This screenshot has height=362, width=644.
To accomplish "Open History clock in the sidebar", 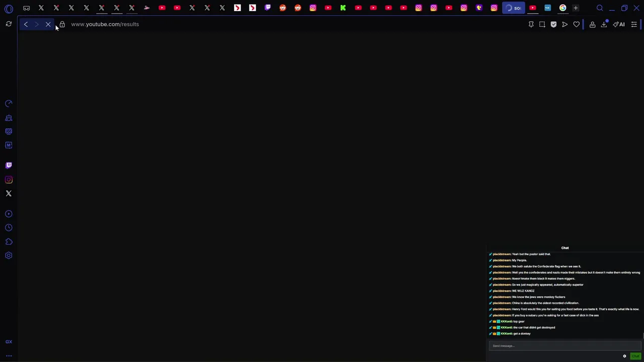I will pyautogui.click(x=9, y=228).
